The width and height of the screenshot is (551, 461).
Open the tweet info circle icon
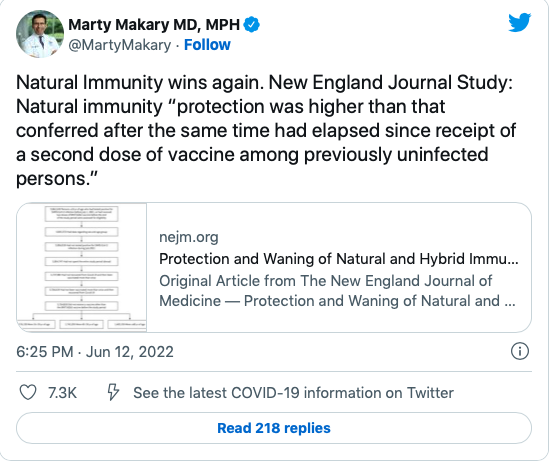pos(520,351)
